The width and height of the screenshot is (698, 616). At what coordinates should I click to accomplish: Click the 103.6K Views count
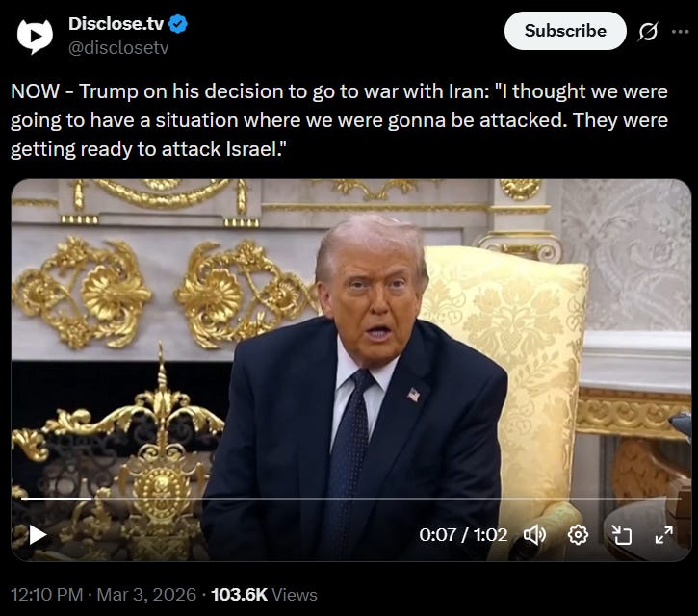[x=264, y=594]
